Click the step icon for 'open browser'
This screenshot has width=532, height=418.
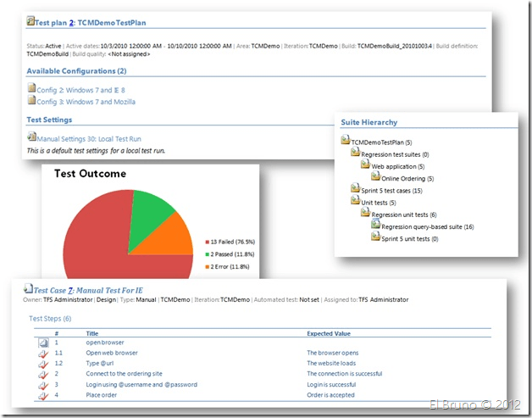43,342
